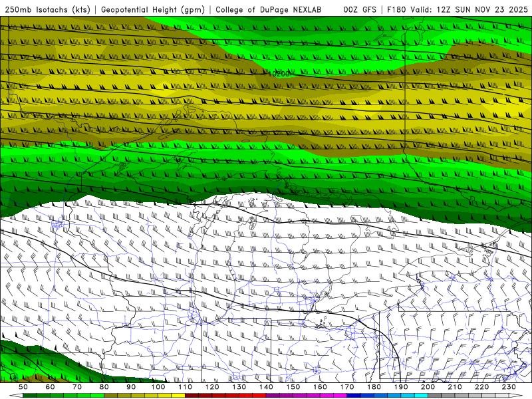Click the 50 knot color scale label

pyautogui.click(x=23, y=387)
